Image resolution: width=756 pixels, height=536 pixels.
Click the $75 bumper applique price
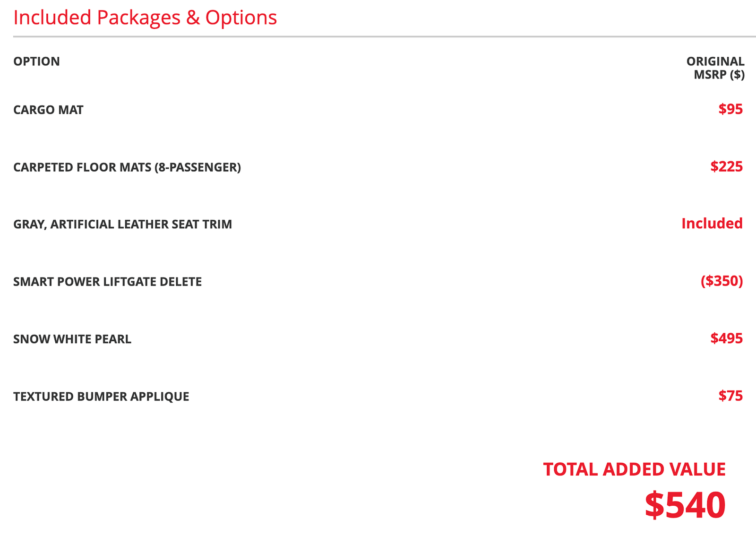pyautogui.click(x=730, y=396)
